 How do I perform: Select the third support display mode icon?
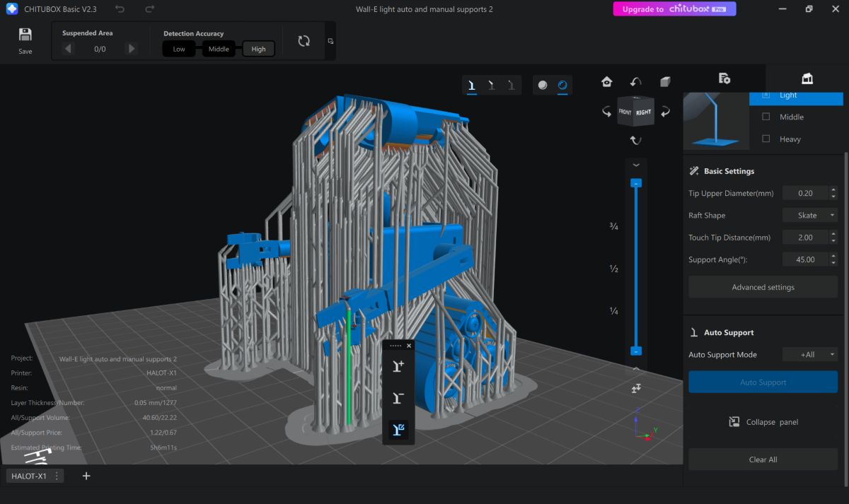pyautogui.click(x=511, y=85)
